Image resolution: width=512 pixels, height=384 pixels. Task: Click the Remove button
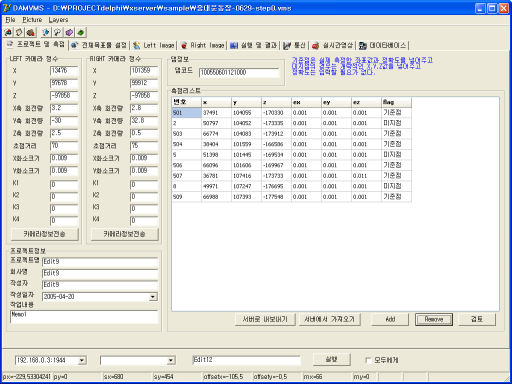pyautogui.click(x=434, y=319)
